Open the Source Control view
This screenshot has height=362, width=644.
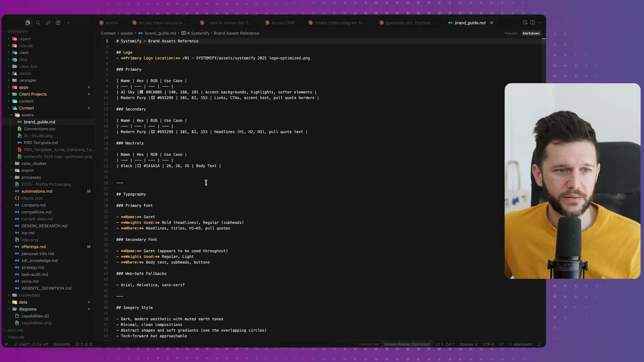(x=48, y=22)
